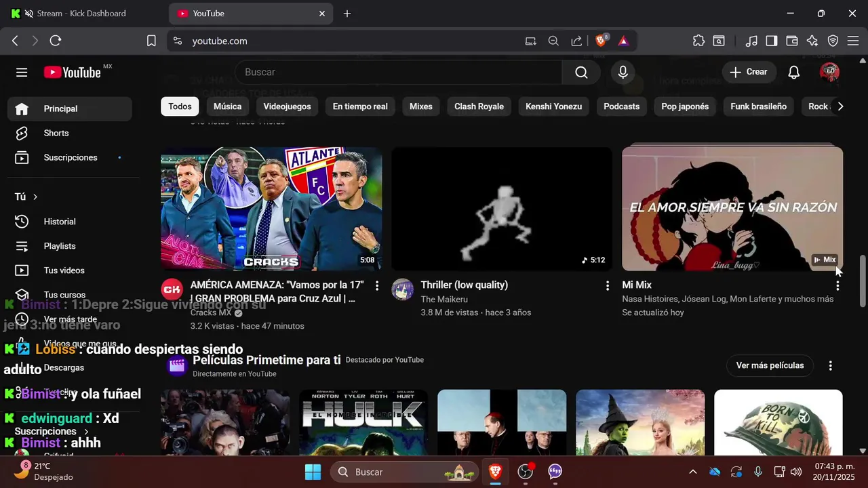The width and height of the screenshot is (868, 488).
Task: Open the YouTube hamburger guide menu
Action: click(22, 73)
